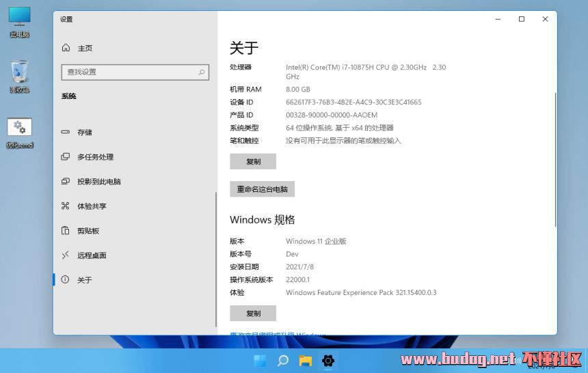Image resolution: width=588 pixels, height=373 pixels.
Task: Select the 此电脑 desktop icon
Action: 19,22
